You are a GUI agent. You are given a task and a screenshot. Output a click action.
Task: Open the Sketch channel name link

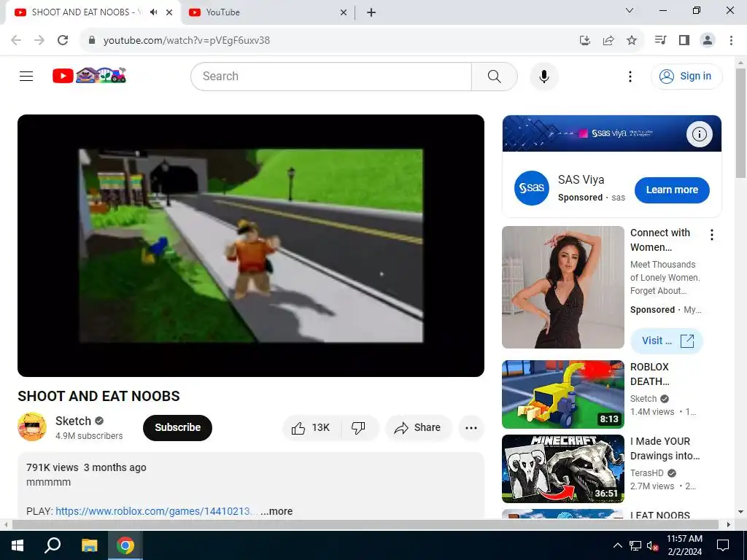73,421
